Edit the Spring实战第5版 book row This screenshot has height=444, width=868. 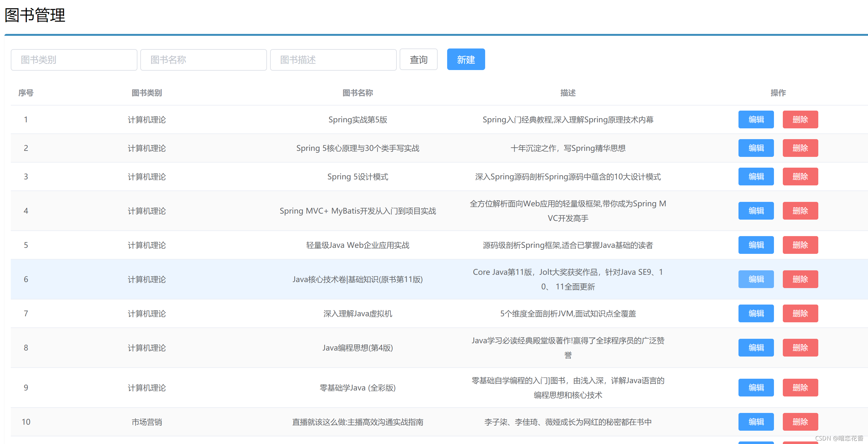click(756, 119)
